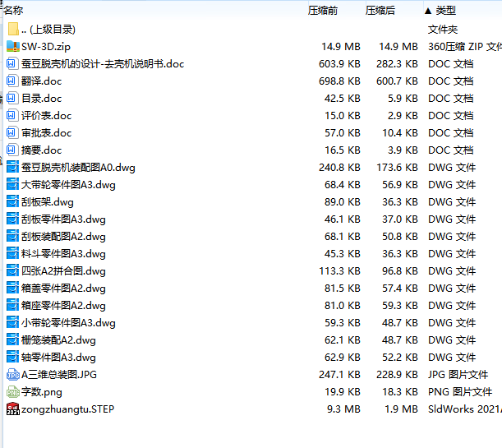The height and width of the screenshot is (448, 502).
Task: Sort by the 压缩前 column header
Action: pyautogui.click(x=323, y=11)
